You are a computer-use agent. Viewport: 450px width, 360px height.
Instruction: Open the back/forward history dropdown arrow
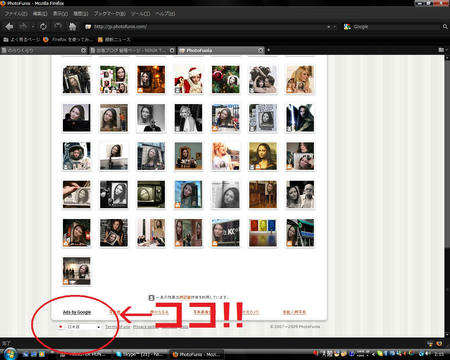tap(33, 27)
